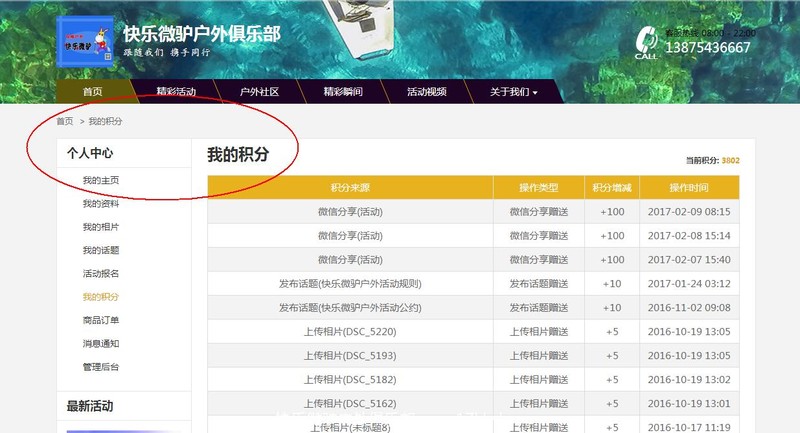800x433 pixels.
Task: View 活动报名 in sidebar
Action: [x=101, y=273]
